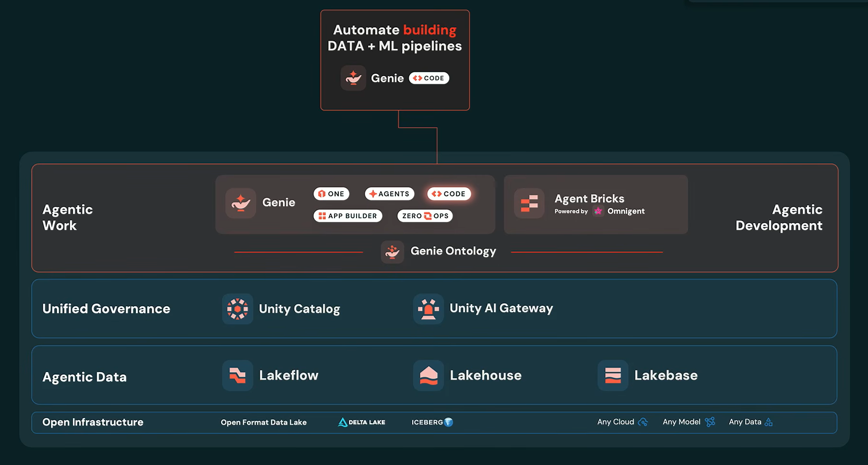Click the red word 'building' in the callout title

pos(429,30)
